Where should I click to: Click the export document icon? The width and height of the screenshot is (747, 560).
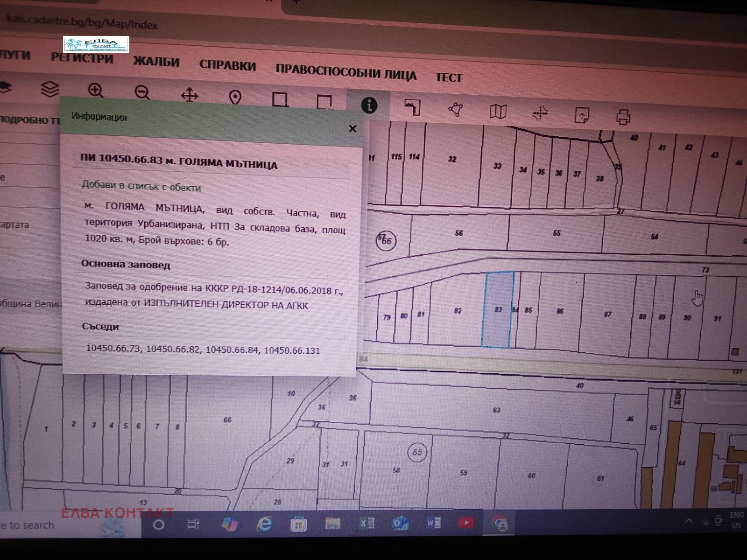pos(582,115)
